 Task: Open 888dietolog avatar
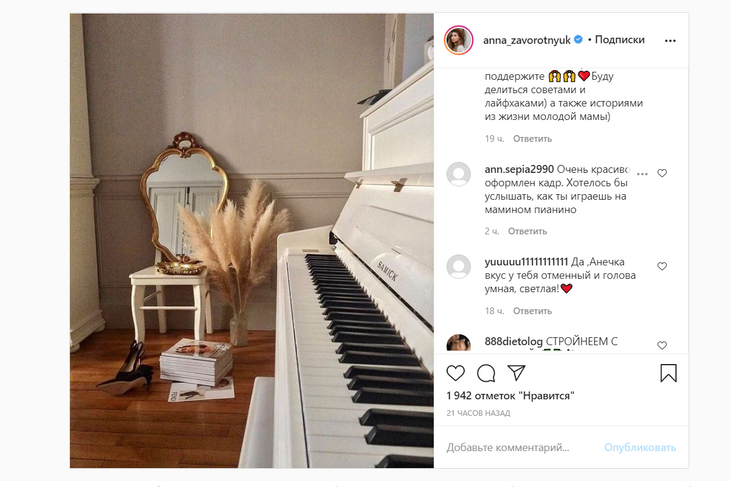pos(458,343)
